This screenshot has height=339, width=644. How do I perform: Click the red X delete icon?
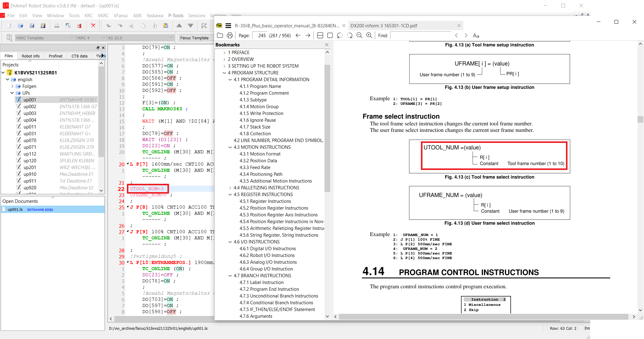click(x=93, y=26)
